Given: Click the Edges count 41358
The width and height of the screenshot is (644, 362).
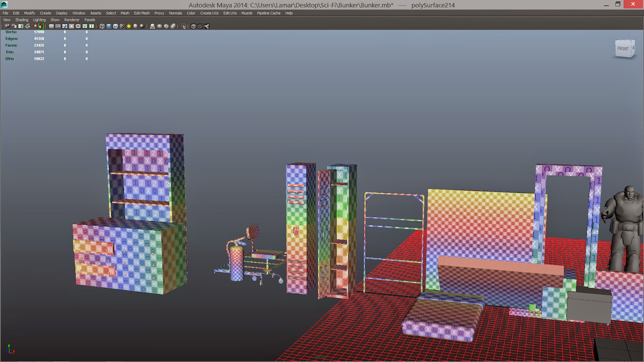Looking at the screenshot, I should (39, 39).
